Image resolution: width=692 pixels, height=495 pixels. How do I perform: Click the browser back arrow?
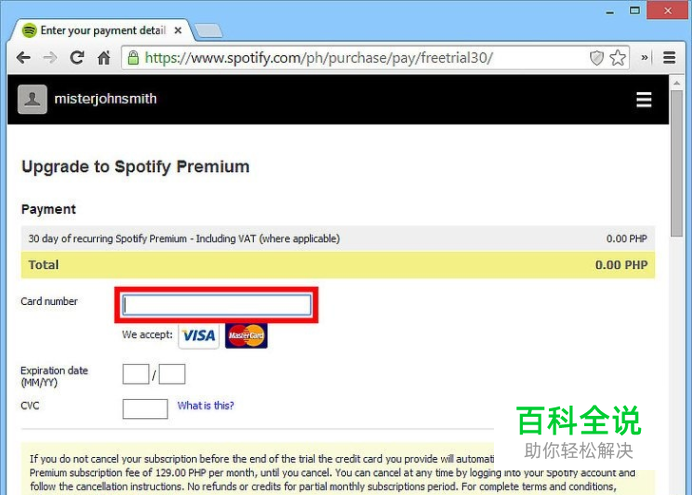coord(23,57)
